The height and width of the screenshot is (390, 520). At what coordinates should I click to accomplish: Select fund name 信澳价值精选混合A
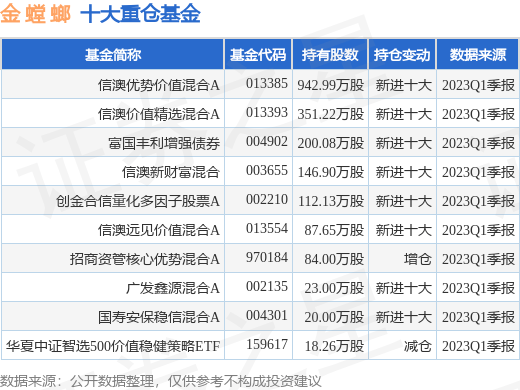(159, 114)
